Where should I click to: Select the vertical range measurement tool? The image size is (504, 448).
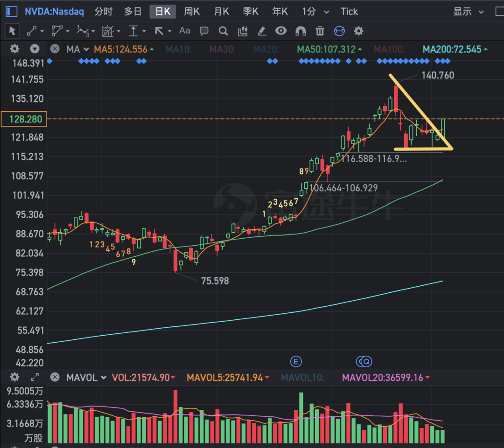[133, 31]
